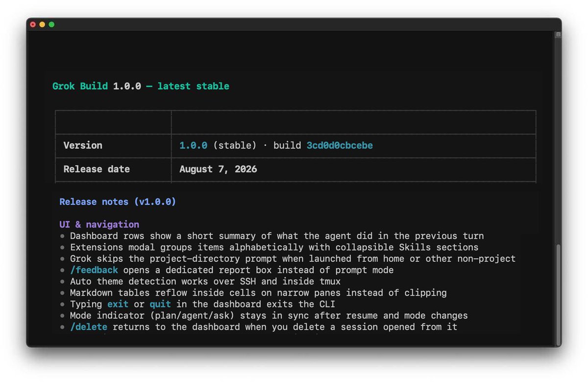Image resolution: width=588 pixels, height=382 pixels.
Task: Click the blue 1.0.0 version number in table
Action: (x=193, y=146)
